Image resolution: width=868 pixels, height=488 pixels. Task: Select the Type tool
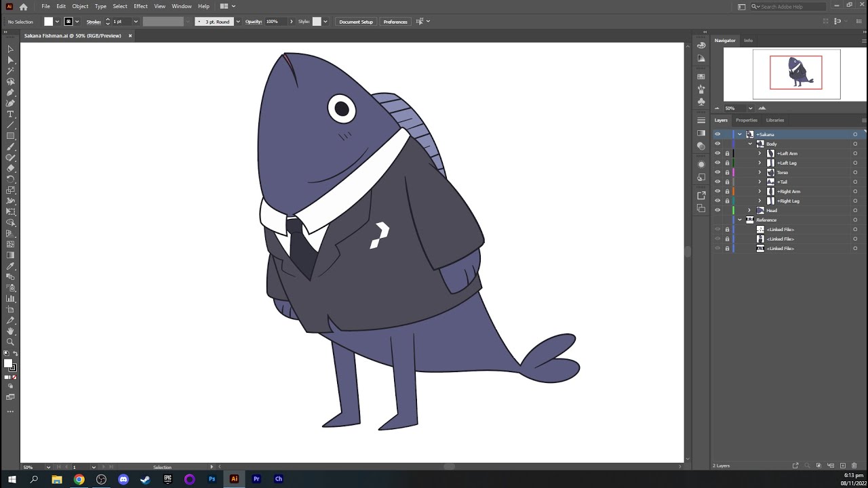pos(10,114)
